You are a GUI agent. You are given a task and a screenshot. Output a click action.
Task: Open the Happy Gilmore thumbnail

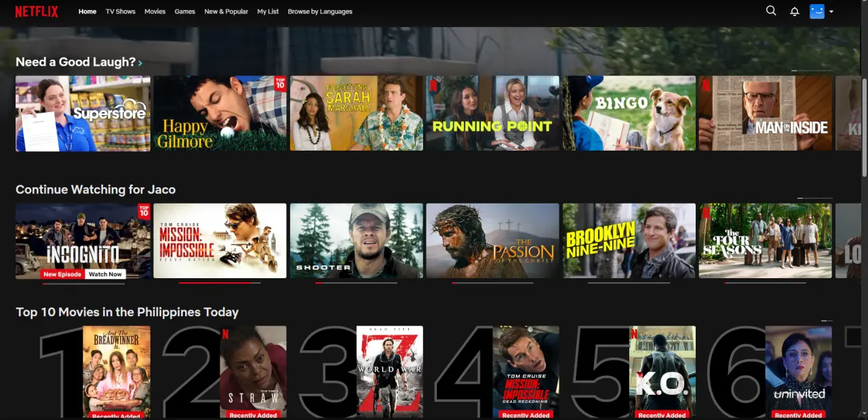[x=220, y=113]
